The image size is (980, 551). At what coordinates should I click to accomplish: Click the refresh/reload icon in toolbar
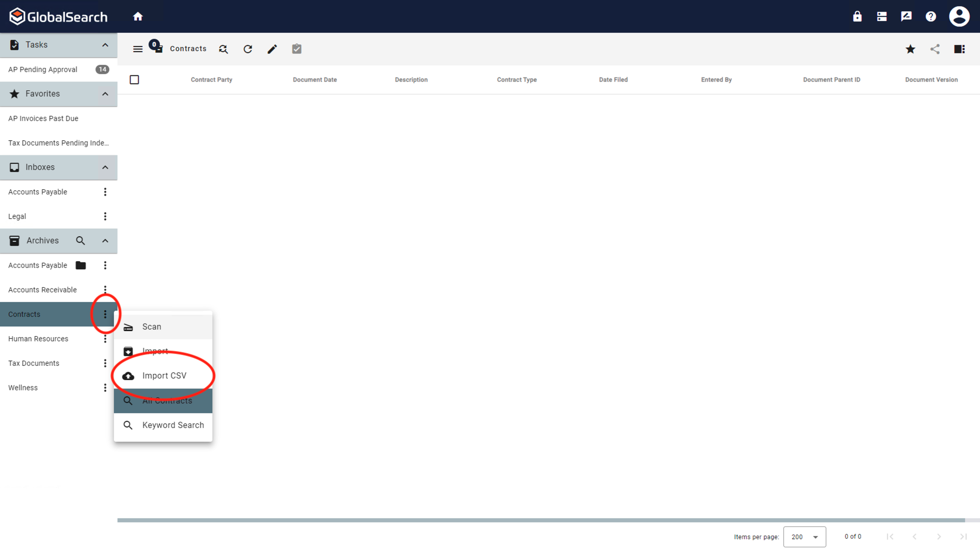click(248, 48)
